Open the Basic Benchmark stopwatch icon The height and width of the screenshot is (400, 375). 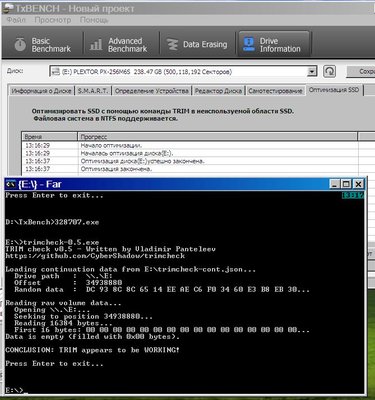coord(20,44)
